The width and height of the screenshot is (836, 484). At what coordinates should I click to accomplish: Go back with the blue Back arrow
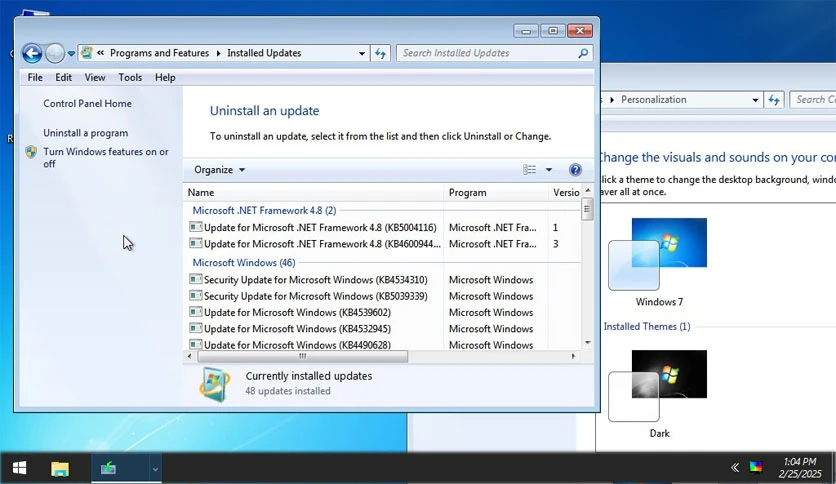[32, 53]
